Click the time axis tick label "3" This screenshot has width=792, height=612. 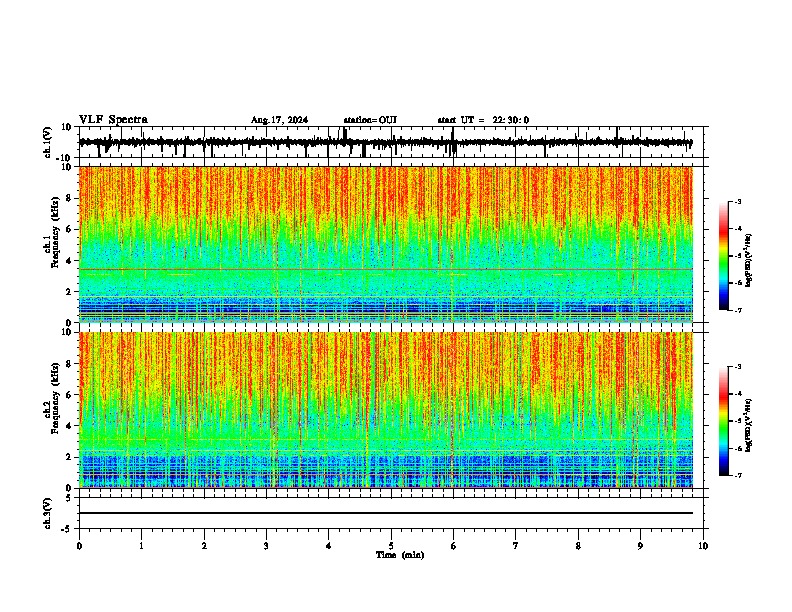click(x=266, y=546)
